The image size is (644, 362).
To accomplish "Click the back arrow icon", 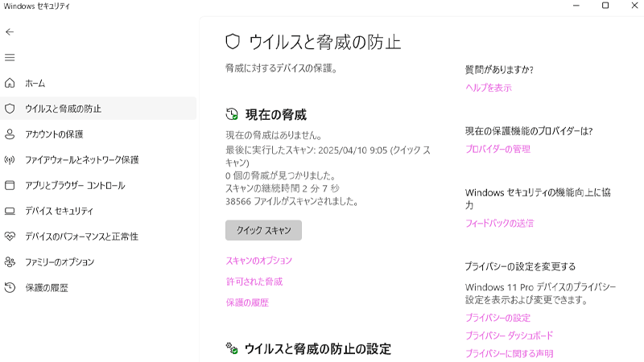I will pyautogui.click(x=10, y=32).
